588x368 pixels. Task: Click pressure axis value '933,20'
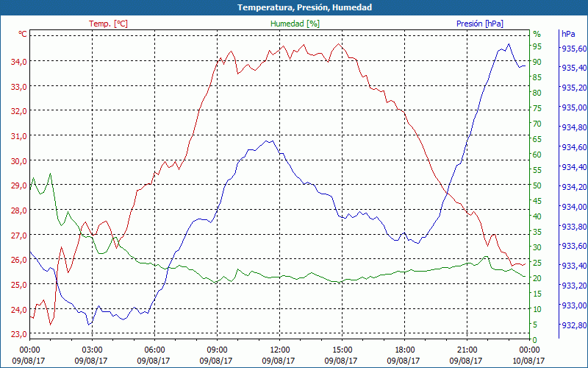point(574,286)
